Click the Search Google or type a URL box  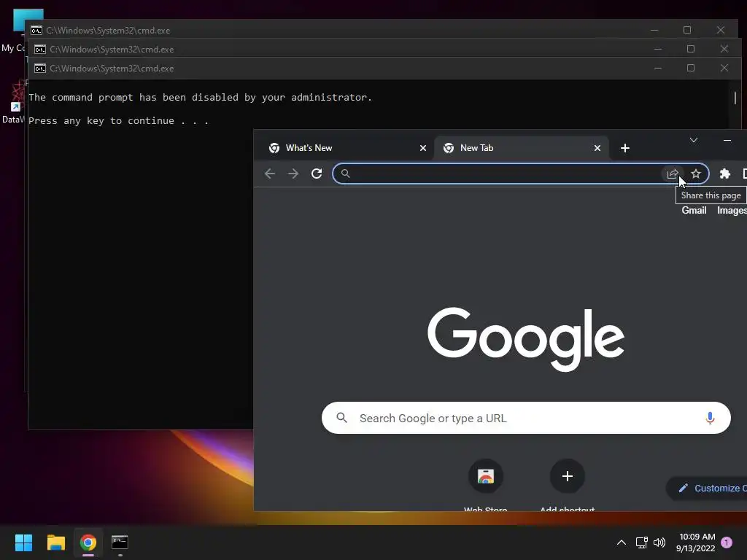tap(526, 418)
